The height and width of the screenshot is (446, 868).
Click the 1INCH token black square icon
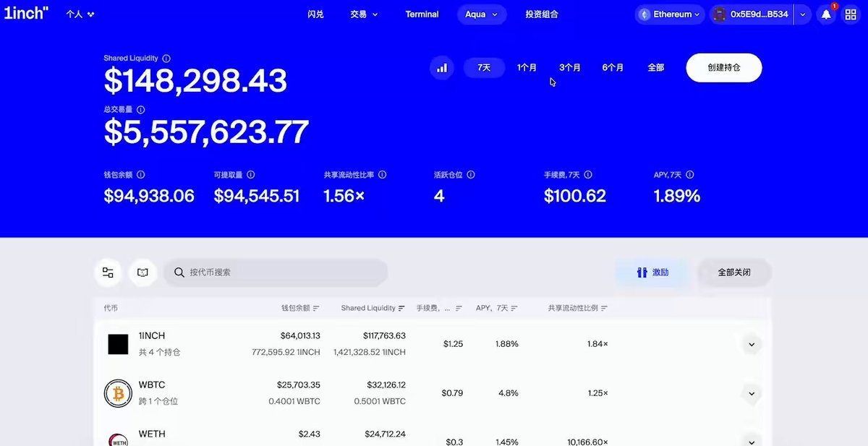coord(118,344)
